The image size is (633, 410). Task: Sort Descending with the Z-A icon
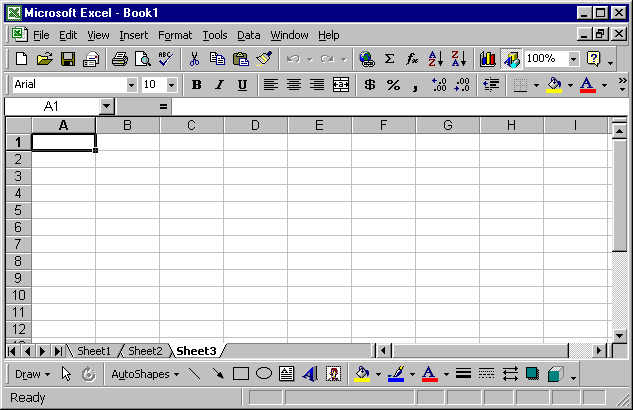point(459,59)
